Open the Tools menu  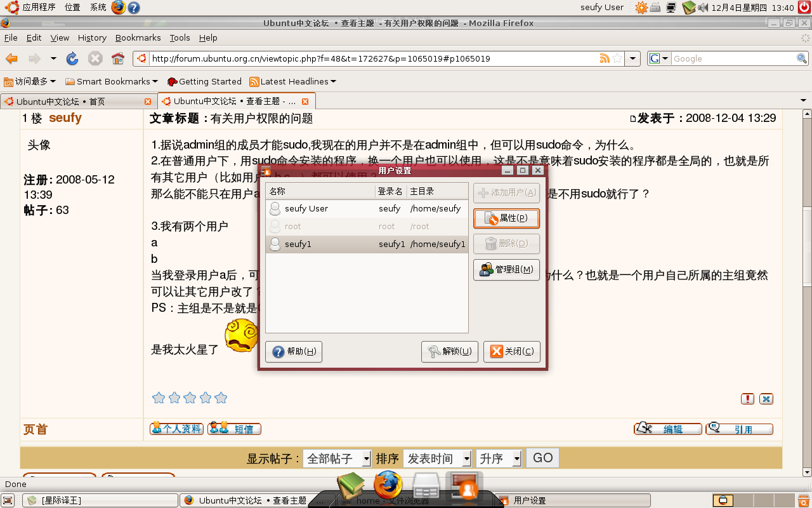point(180,37)
